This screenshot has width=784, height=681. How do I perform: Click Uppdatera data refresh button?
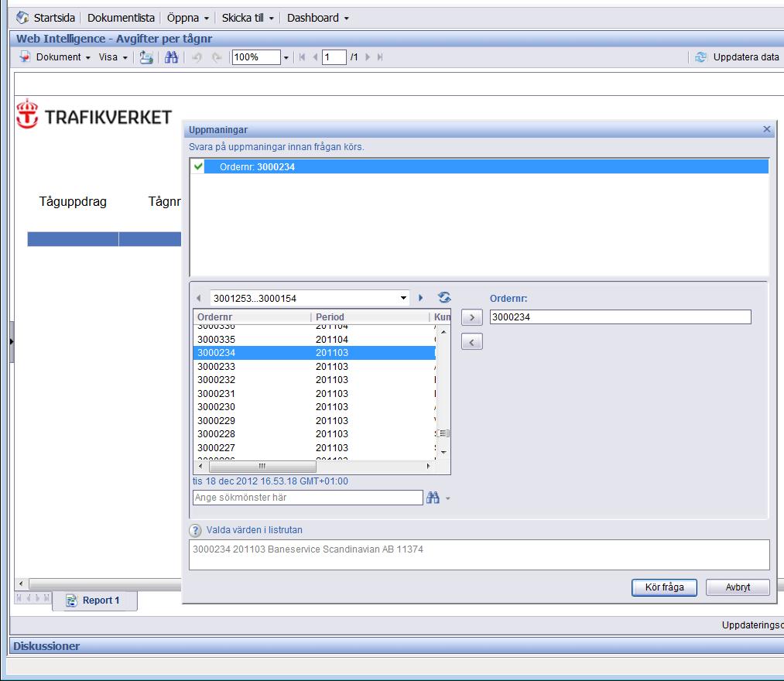[737, 57]
